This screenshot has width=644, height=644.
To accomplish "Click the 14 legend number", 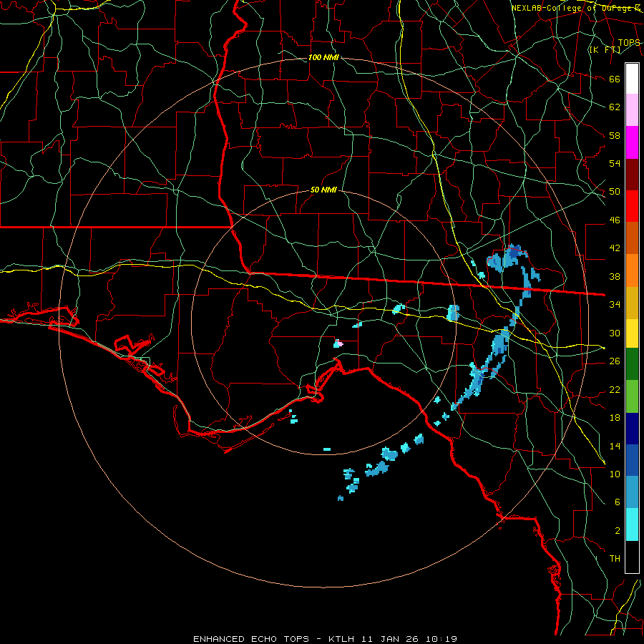I will click(x=615, y=446).
